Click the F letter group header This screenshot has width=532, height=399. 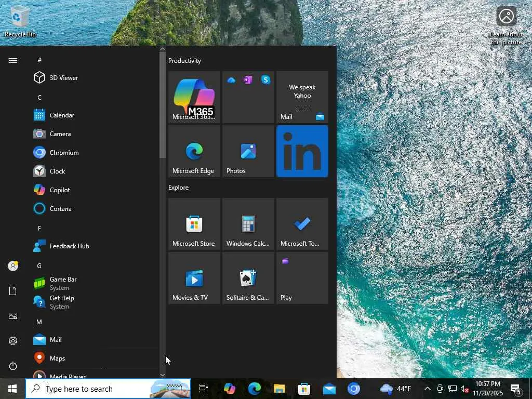click(x=39, y=228)
